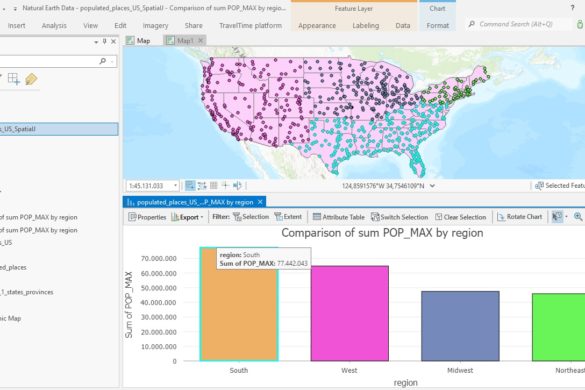Toggle Filter by Selection
585x390 pixels.
[251, 217]
